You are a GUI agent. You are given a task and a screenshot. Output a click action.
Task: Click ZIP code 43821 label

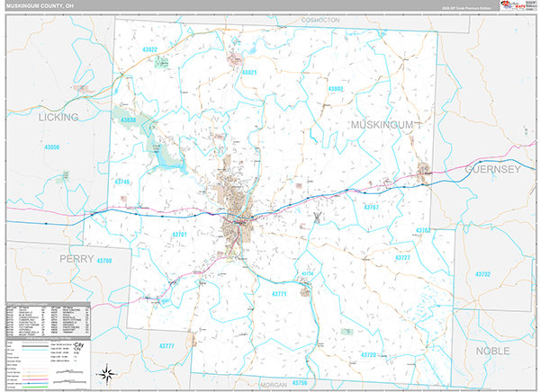tap(249, 73)
